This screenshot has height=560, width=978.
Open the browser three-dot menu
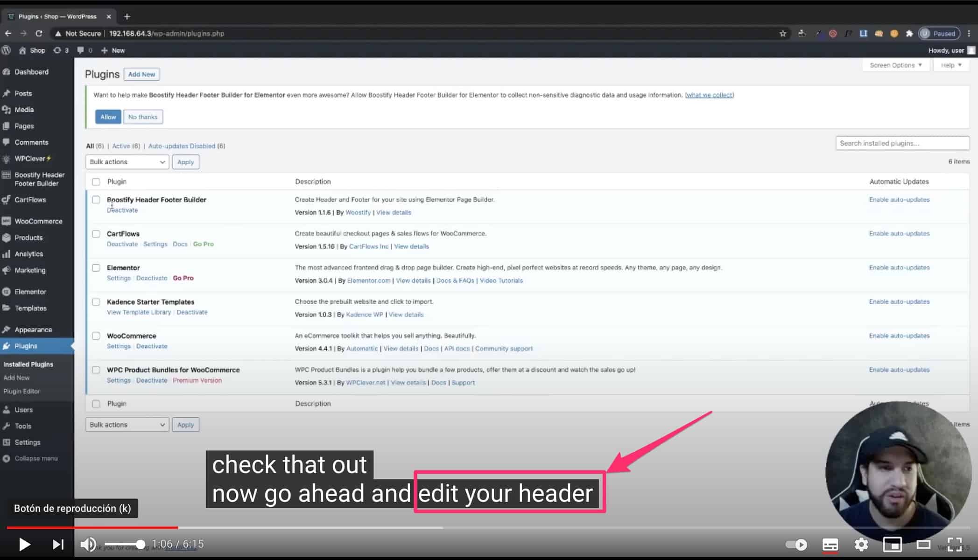point(969,34)
